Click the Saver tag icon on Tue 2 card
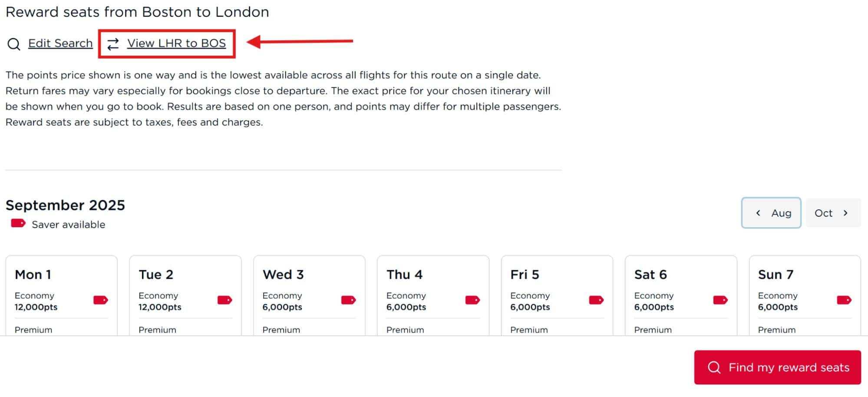 pos(224,300)
